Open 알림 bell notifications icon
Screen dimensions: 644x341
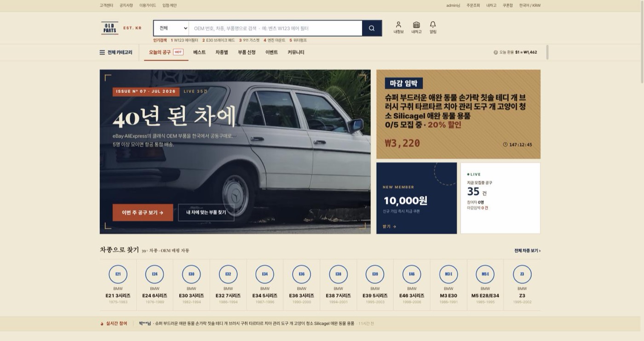click(x=433, y=28)
